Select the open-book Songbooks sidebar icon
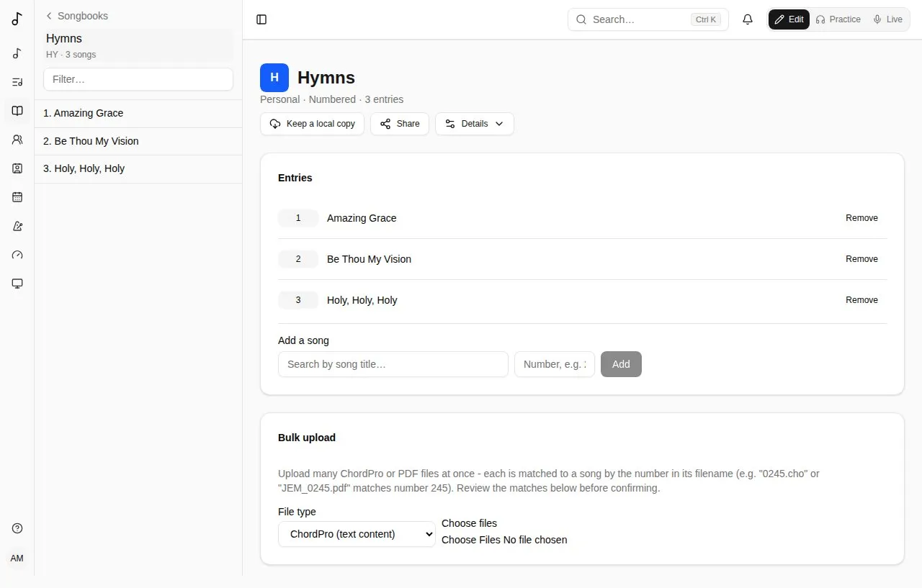The image size is (922, 588). point(17,111)
